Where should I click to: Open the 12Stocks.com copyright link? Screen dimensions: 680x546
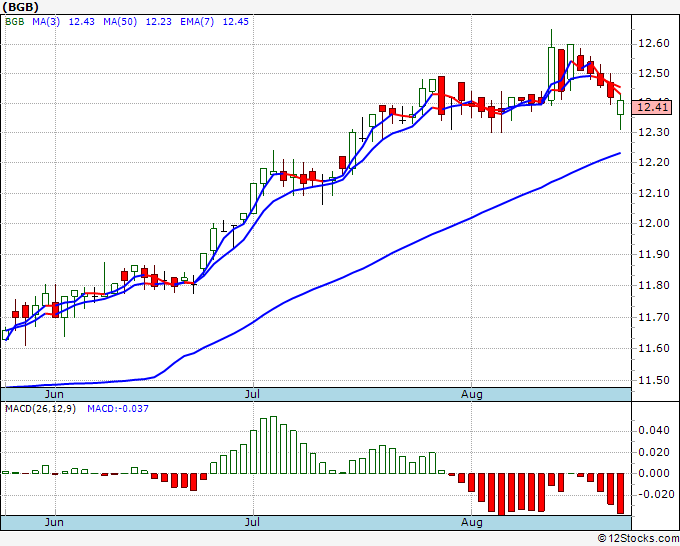(638, 538)
